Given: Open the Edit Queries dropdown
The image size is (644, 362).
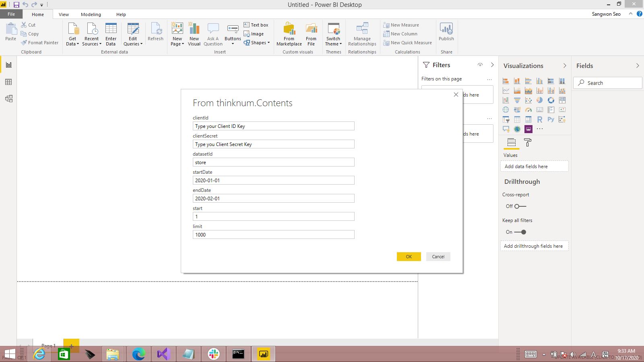Looking at the screenshot, I should click(x=133, y=35).
